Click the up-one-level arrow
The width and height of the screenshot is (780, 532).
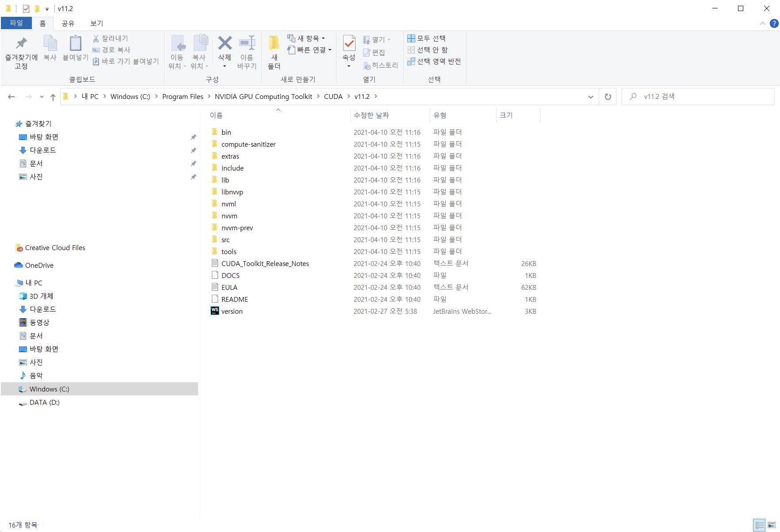53,97
